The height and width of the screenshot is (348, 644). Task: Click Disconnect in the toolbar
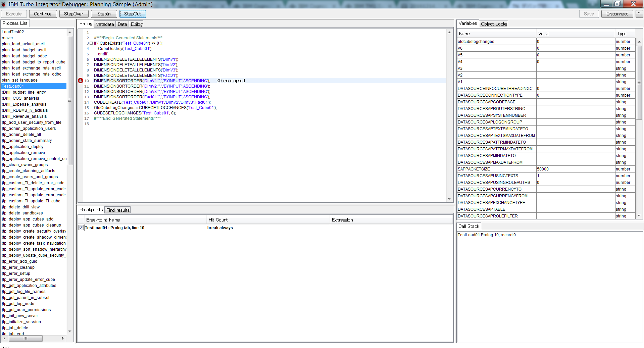(617, 14)
